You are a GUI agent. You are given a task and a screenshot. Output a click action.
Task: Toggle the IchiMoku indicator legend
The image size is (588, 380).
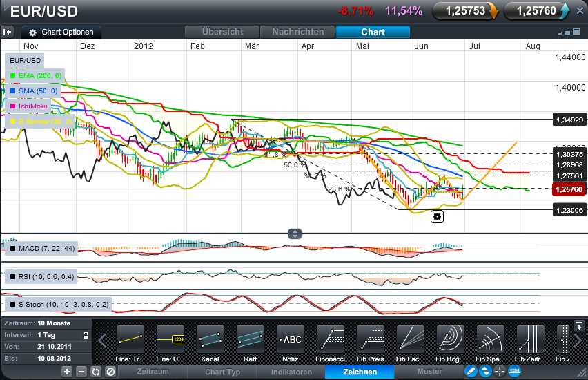click(x=28, y=106)
